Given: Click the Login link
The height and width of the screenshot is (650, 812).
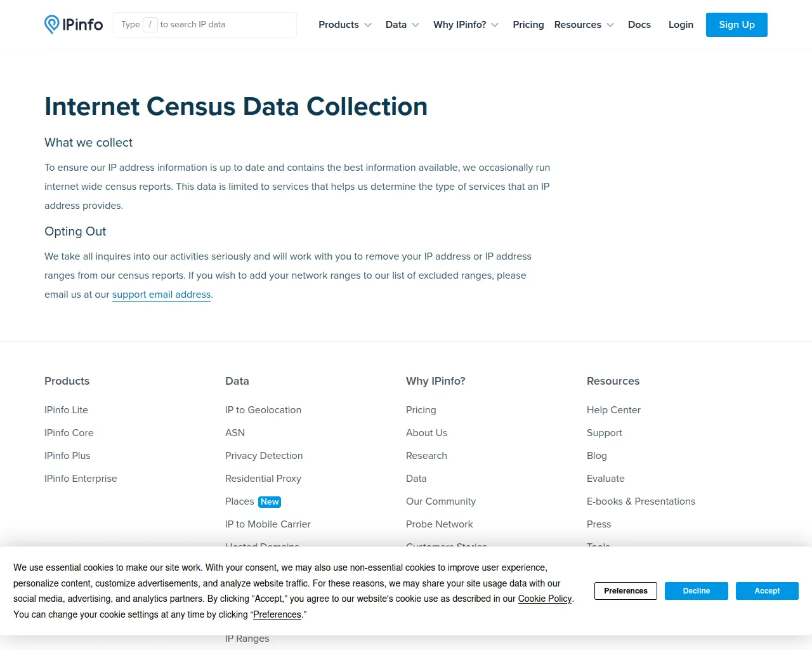Looking at the screenshot, I should [x=681, y=25].
